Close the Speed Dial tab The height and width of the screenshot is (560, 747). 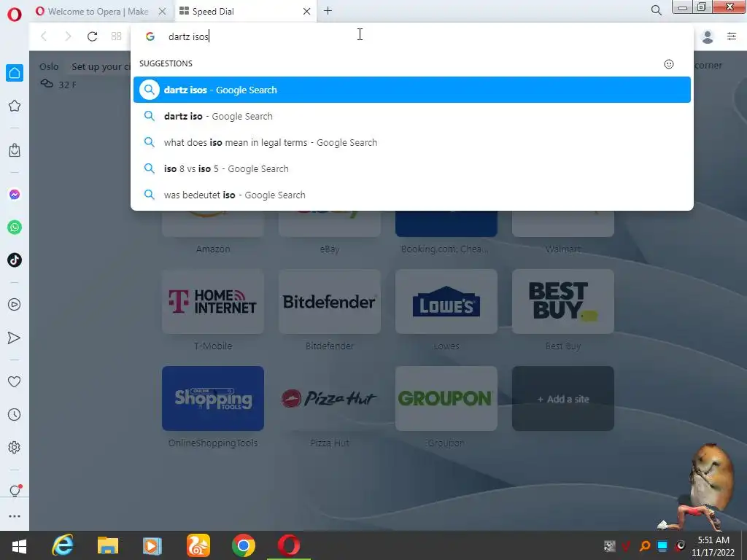pyautogui.click(x=307, y=12)
